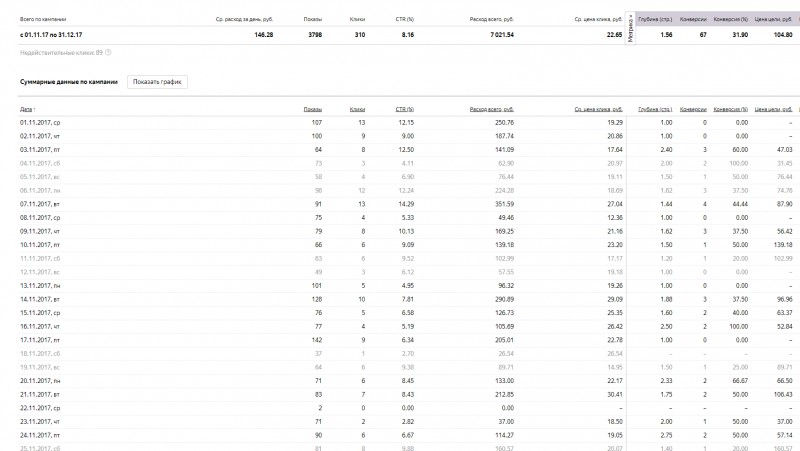Sort table by CTR (%) column header
800x451 pixels.
[405, 109]
